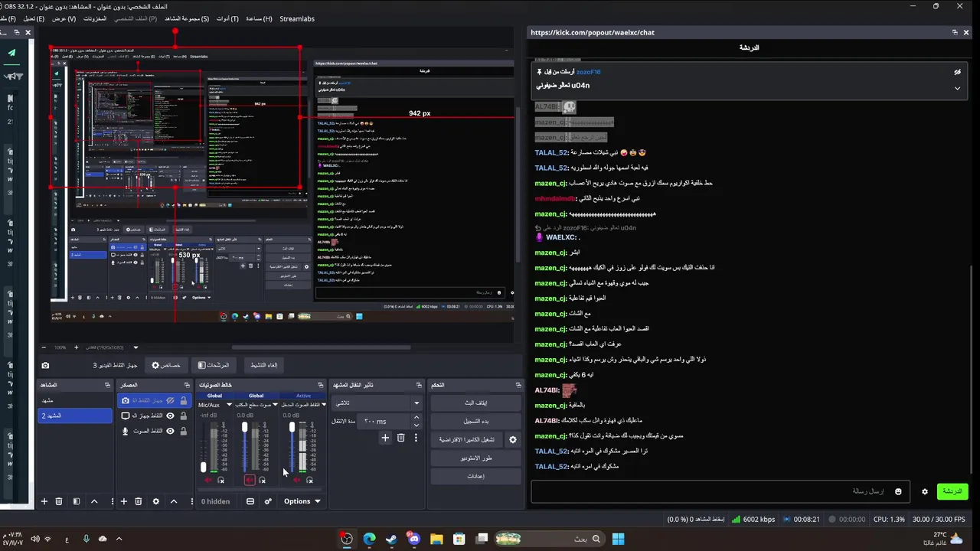Show hidden camera capture source (eye icon)

coord(171,400)
